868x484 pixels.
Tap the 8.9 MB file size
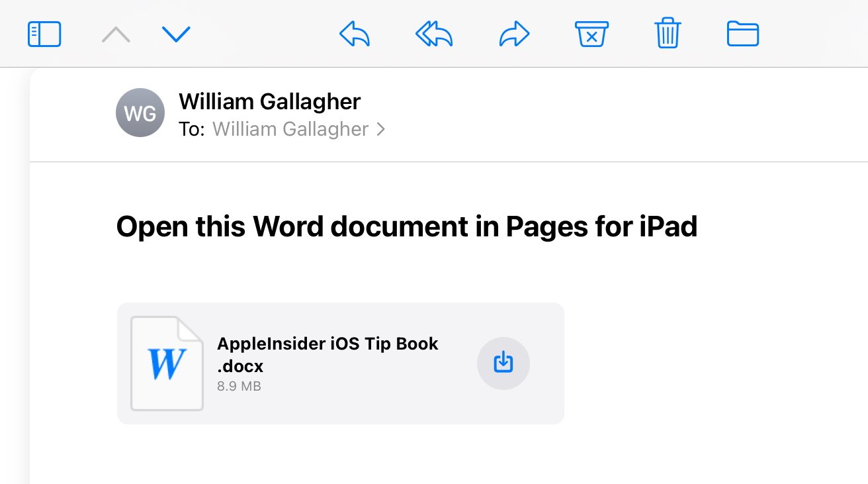(239, 386)
